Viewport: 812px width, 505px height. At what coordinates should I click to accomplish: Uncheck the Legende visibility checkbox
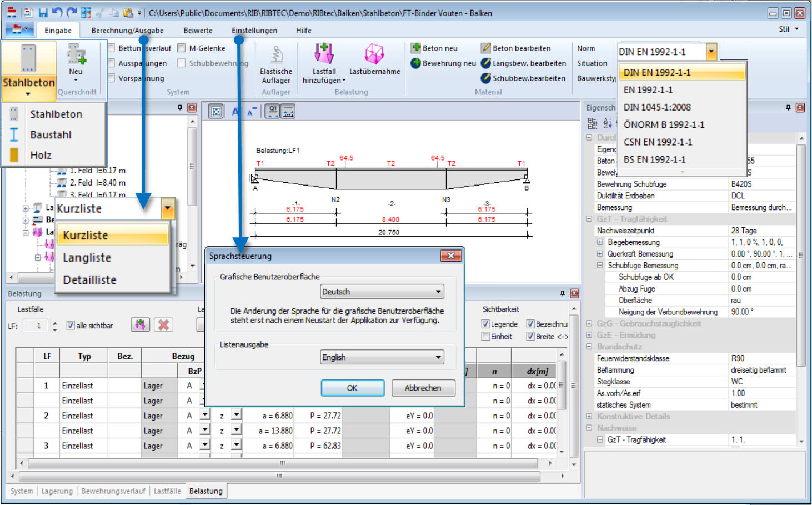point(485,324)
